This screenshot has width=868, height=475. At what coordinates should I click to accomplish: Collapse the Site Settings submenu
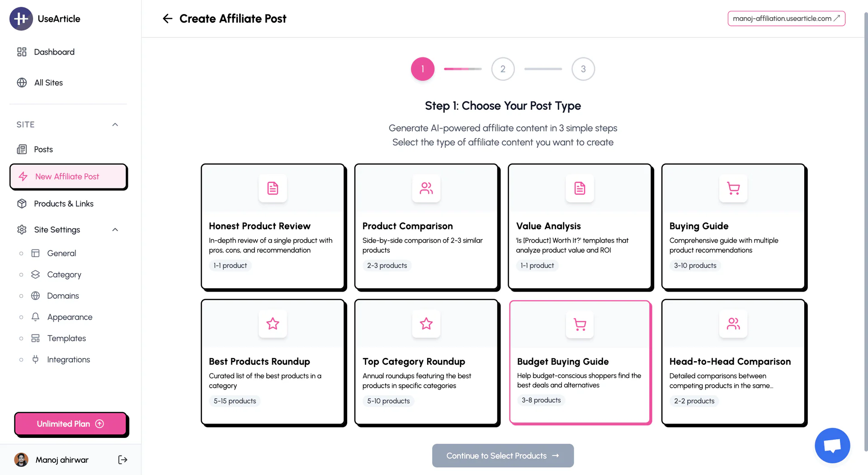click(x=115, y=230)
